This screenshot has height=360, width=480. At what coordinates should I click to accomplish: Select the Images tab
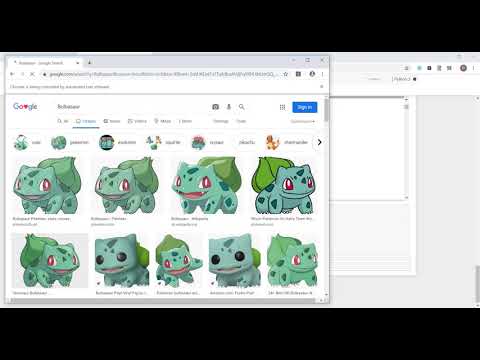point(86,121)
